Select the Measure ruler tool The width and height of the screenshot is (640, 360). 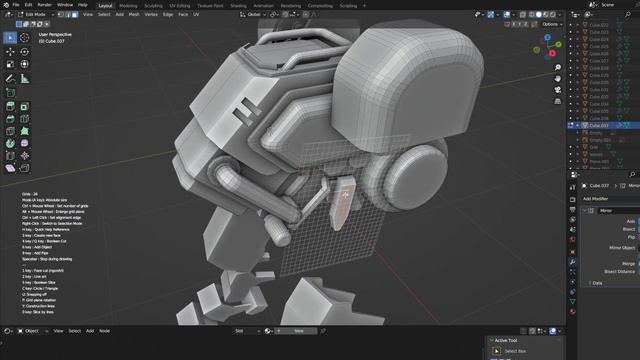click(x=24, y=79)
